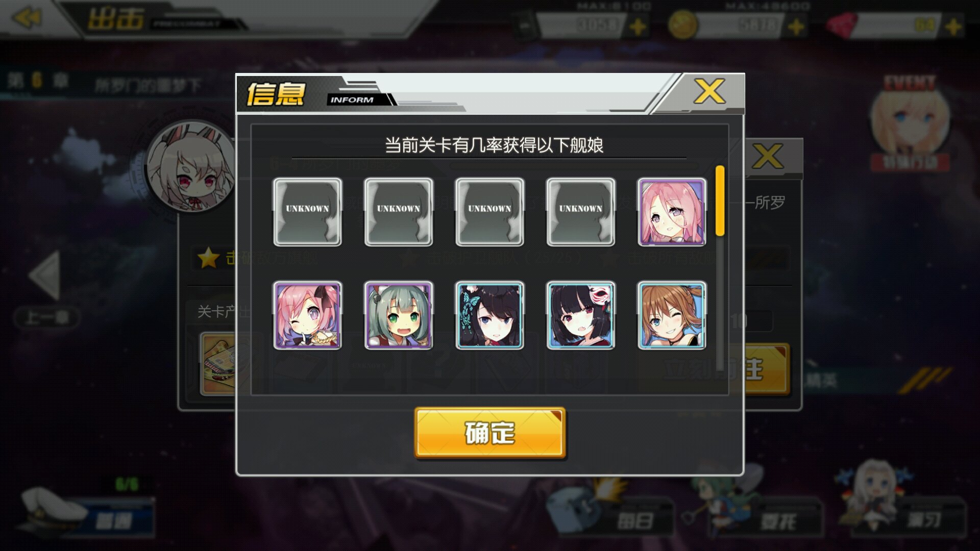Select the first UNKNOWN ship portrait
980x551 pixels.
pyautogui.click(x=307, y=212)
